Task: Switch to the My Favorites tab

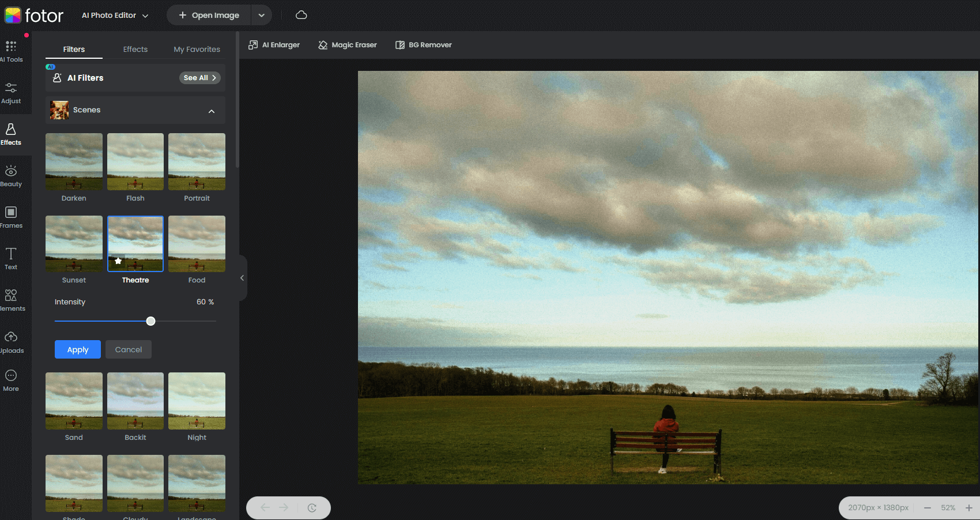Action: tap(197, 50)
